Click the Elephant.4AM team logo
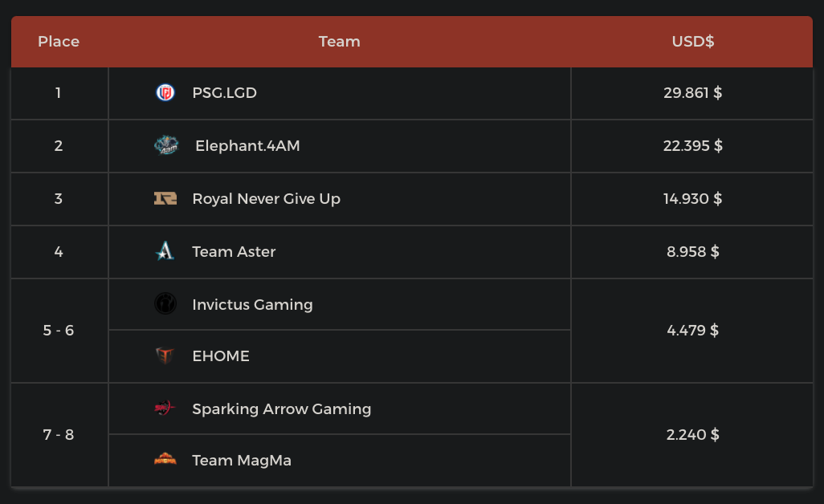Image resolution: width=824 pixels, height=504 pixels. point(165,145)
